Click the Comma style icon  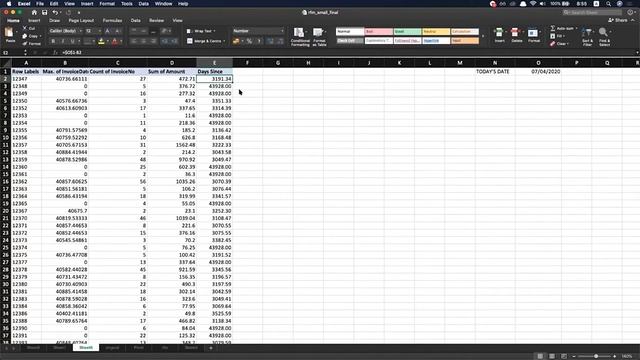[259, 41]
